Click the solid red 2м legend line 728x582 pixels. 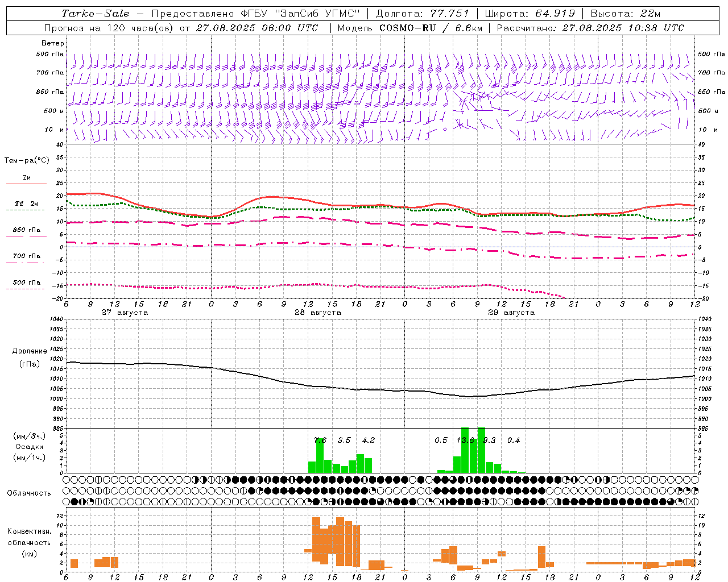point(26,184)
